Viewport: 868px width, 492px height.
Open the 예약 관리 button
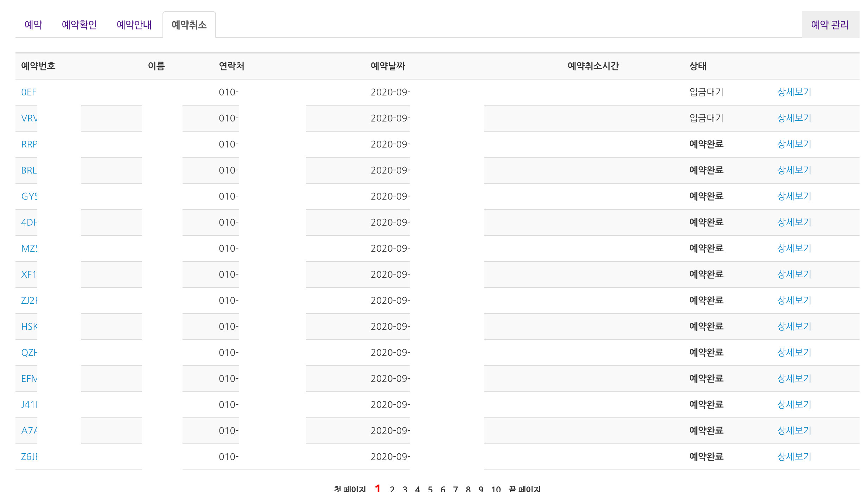click(x=830, y=25)
